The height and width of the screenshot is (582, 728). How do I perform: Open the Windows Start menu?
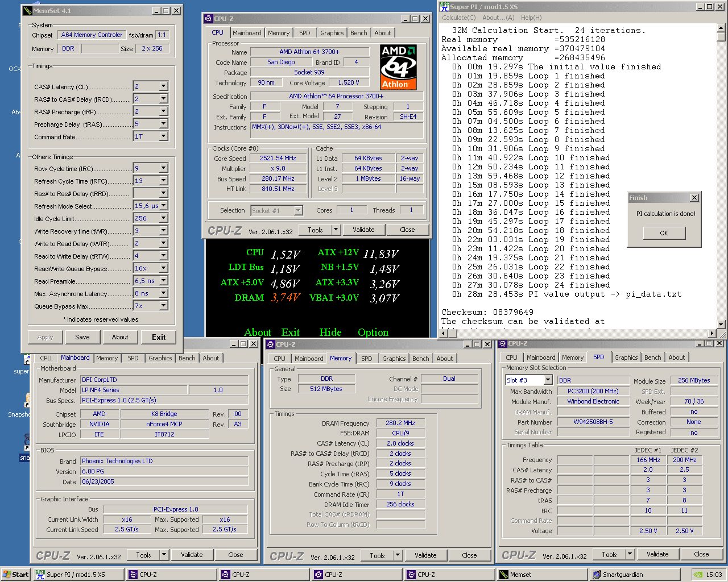point(16,575)
